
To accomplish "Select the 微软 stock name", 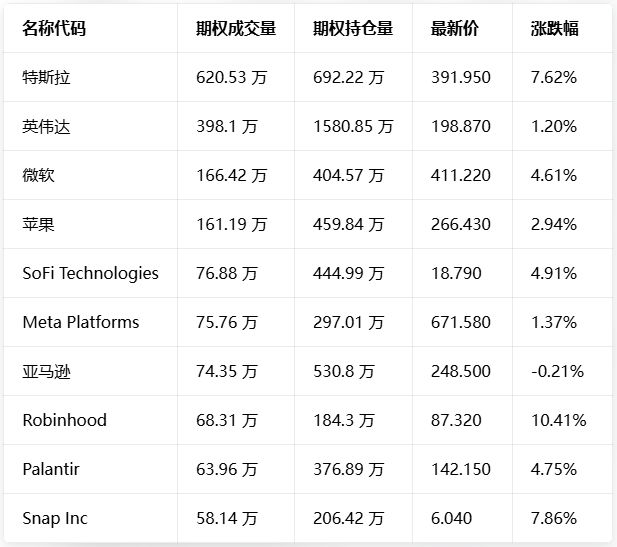I will tap(38, 175).
